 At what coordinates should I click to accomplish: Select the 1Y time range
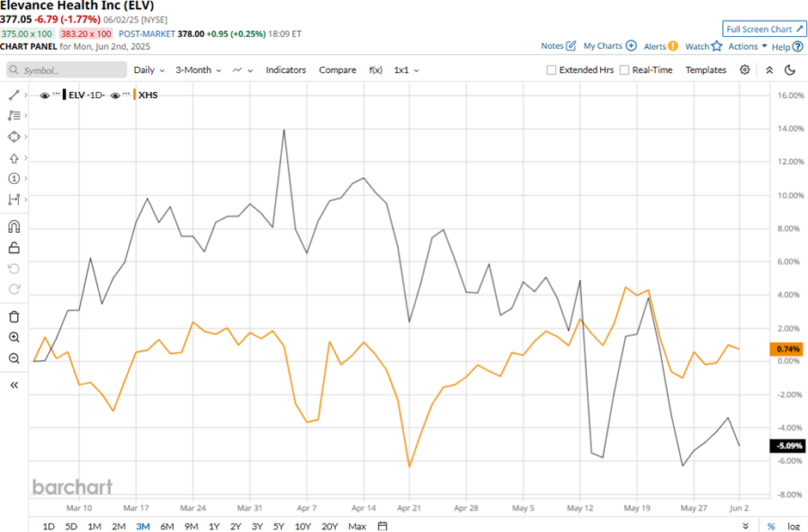click(x=214, y=526)
